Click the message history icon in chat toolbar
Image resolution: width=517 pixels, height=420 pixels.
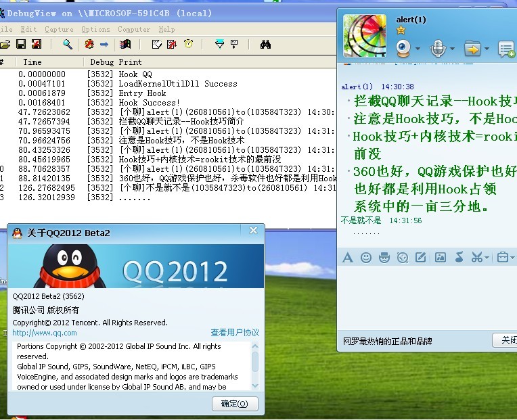(x=503, y=257)
